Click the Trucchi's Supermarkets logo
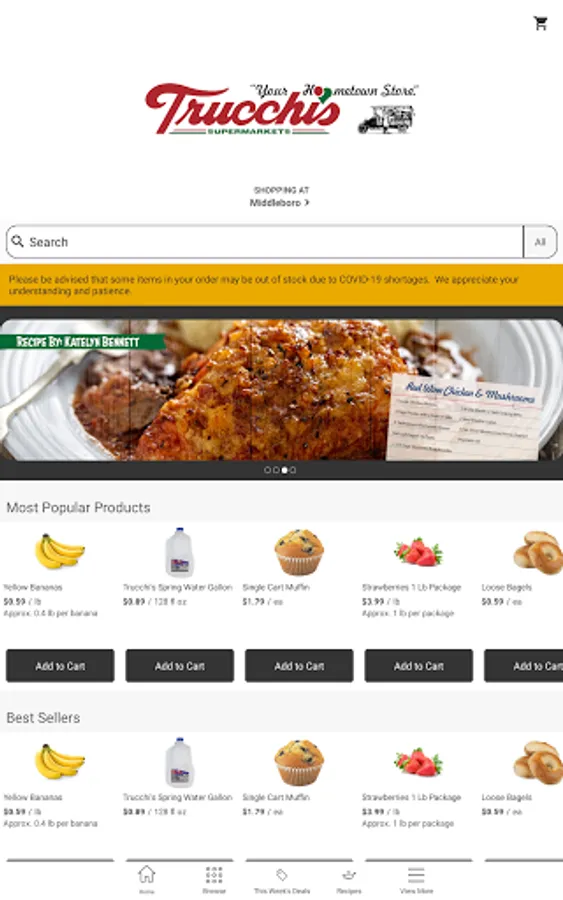 [x=281, y=108]
